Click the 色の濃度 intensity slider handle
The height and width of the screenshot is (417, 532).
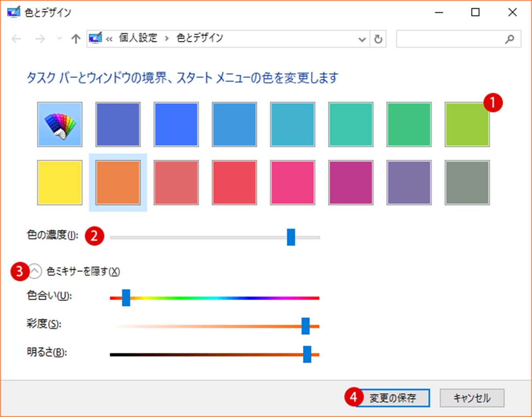point(291,237)
